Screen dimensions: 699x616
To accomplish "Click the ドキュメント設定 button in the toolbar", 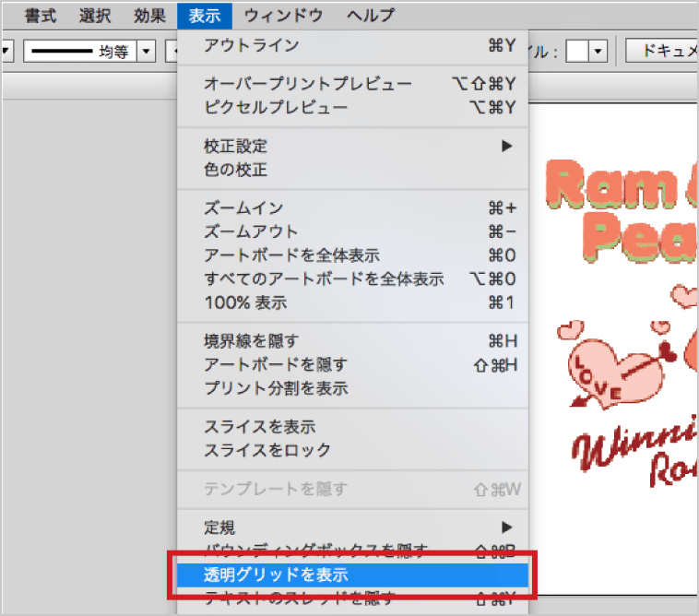I will (660, 52).
